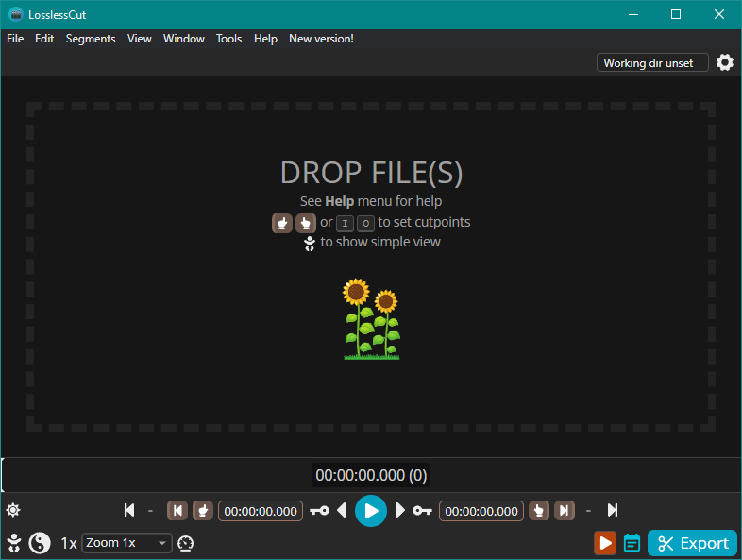The height and width of the screenshot is (560, 742).
Task: Jump to the end of the video
Action: [613, 510]
